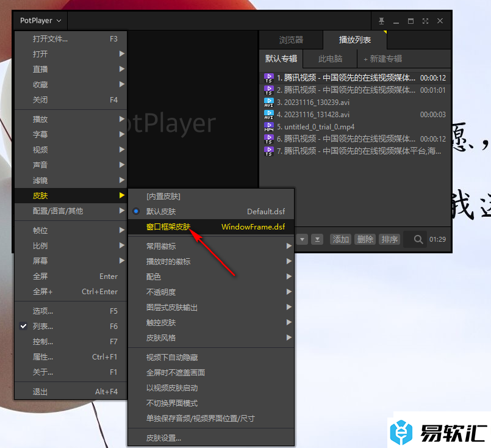491x448 pixels.
Task: Expand the 视频 submenu
Action: 71,150
